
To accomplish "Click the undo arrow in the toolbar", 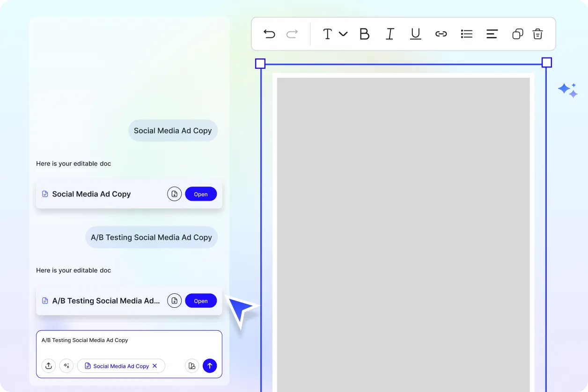I will pos(269,34).
